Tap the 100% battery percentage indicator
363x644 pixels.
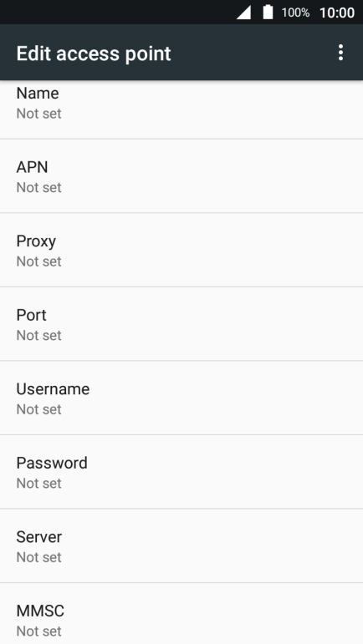coord(295,13)
